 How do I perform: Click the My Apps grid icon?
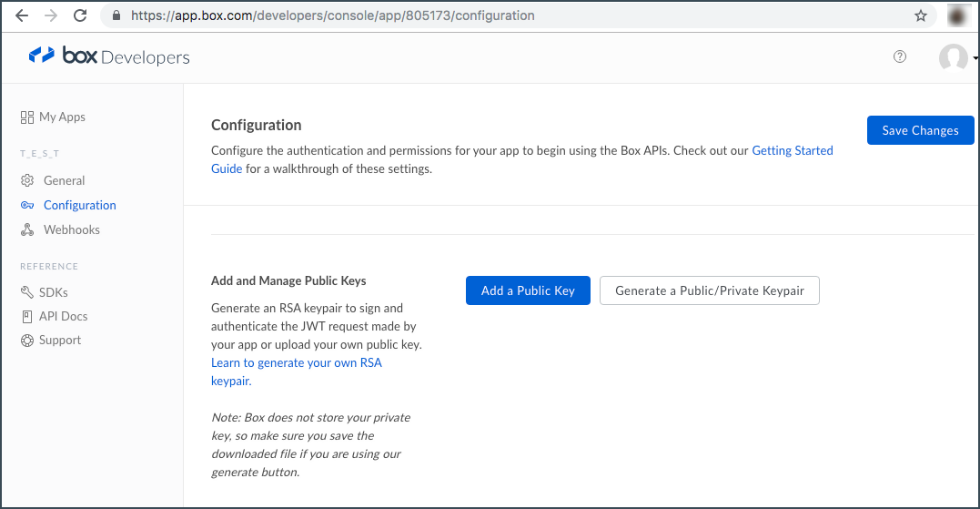(x=27, y=117)
